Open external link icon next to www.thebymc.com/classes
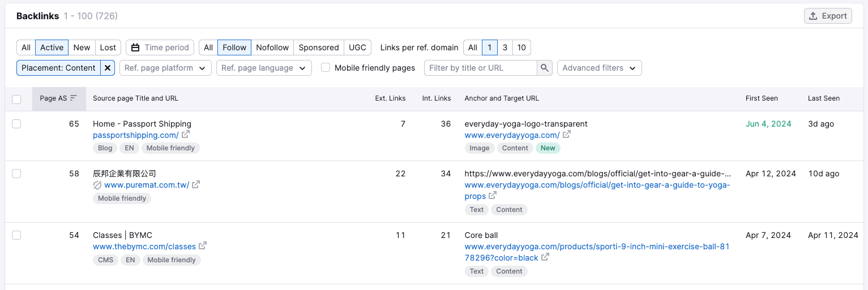Viewport: 868px width, 290px height. pyautogui.click(x=203, y=246)
